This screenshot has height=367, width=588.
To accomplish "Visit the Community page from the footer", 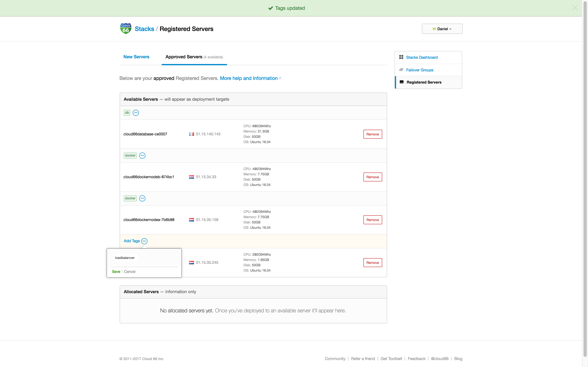I will click(335, 358).
